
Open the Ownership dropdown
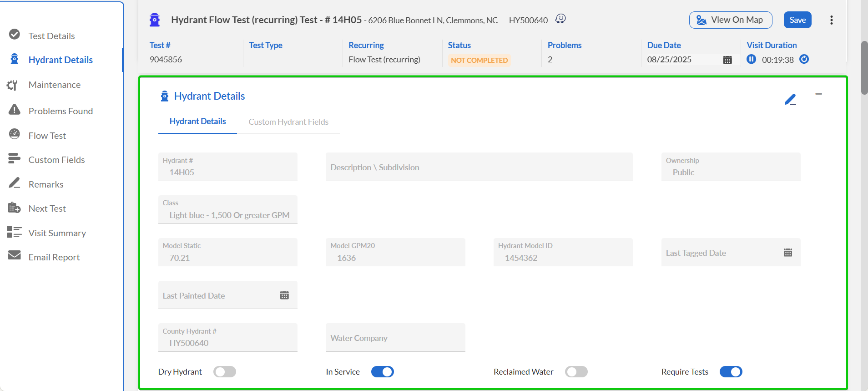tap(730, 167)
